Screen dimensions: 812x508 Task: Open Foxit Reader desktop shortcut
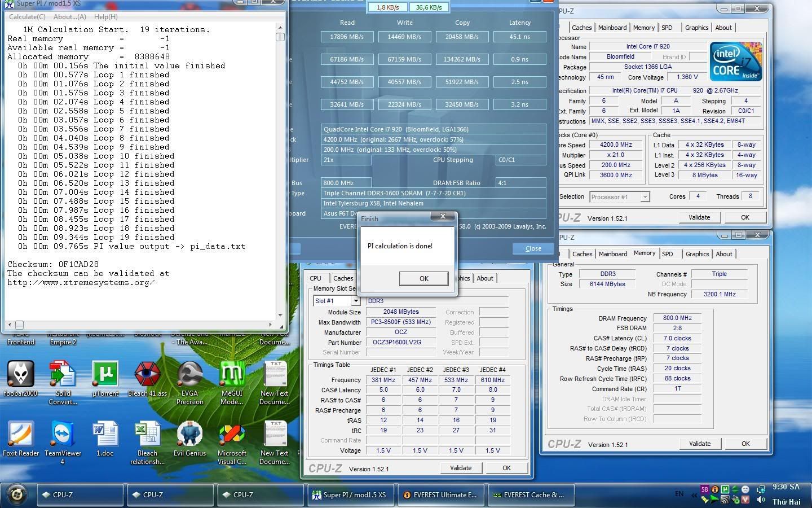tap(21, 439)
